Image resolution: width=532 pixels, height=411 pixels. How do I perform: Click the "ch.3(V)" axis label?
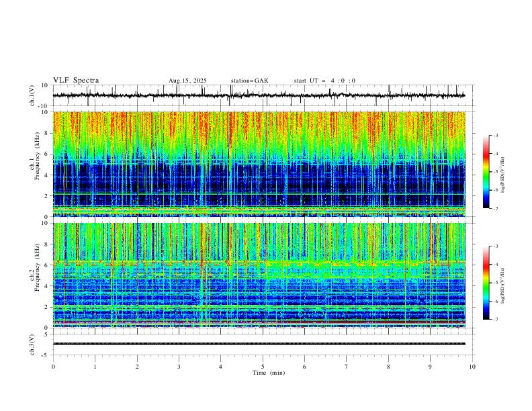pos(32,345)
